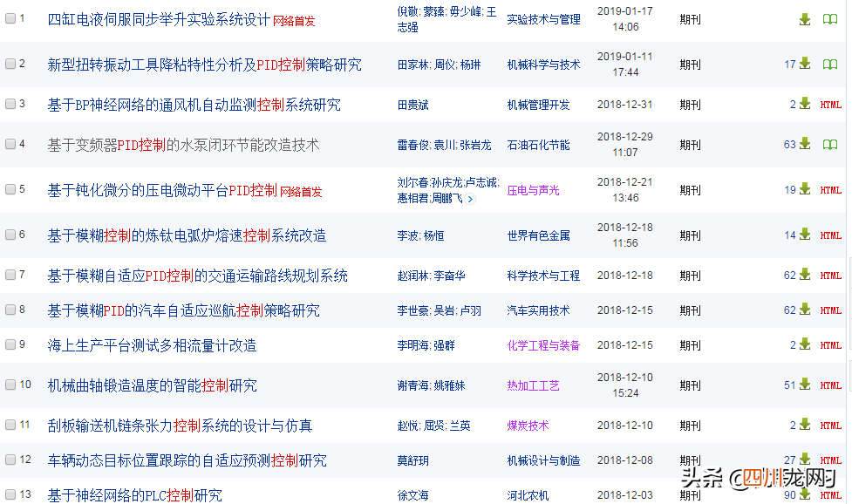The height and width of the screenshot is (504, 852).
Task: Open title 新型扭转振动工具降粘特性分析及PID控制策略研究
Action: [204, 65]
